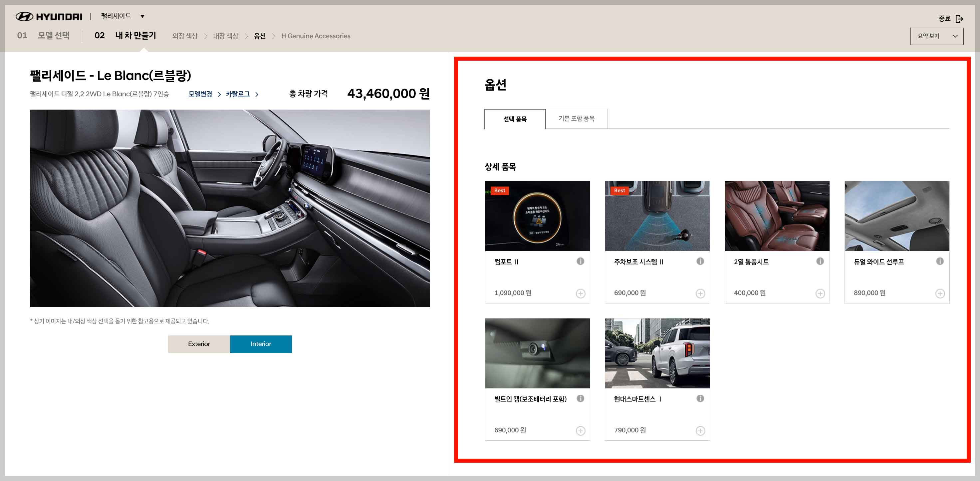Add 2열 통풍시트 with plus button
This screenshot has width=980, height=481.
click(820, 293)
